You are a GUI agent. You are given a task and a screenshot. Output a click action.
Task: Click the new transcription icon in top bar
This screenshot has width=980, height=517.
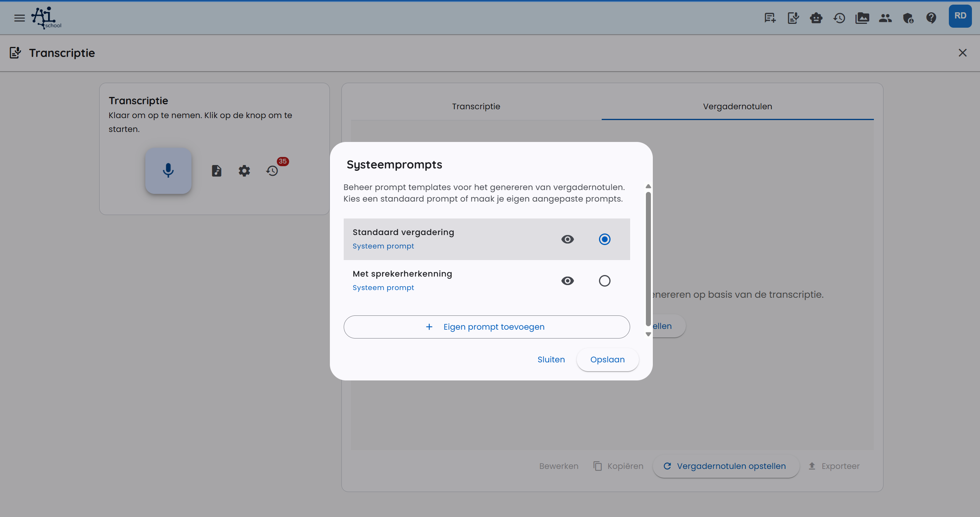[x=769, y=18]
